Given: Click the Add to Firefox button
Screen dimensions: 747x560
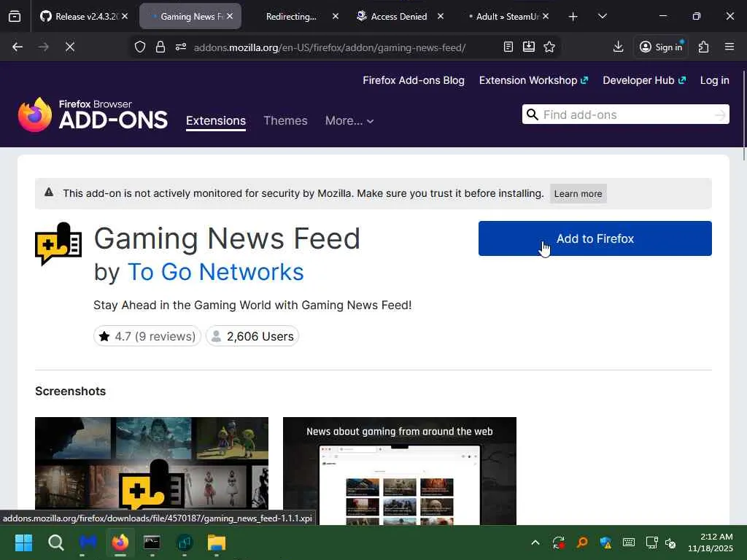Looking at the screenshot, I should [x=595, y=238].
